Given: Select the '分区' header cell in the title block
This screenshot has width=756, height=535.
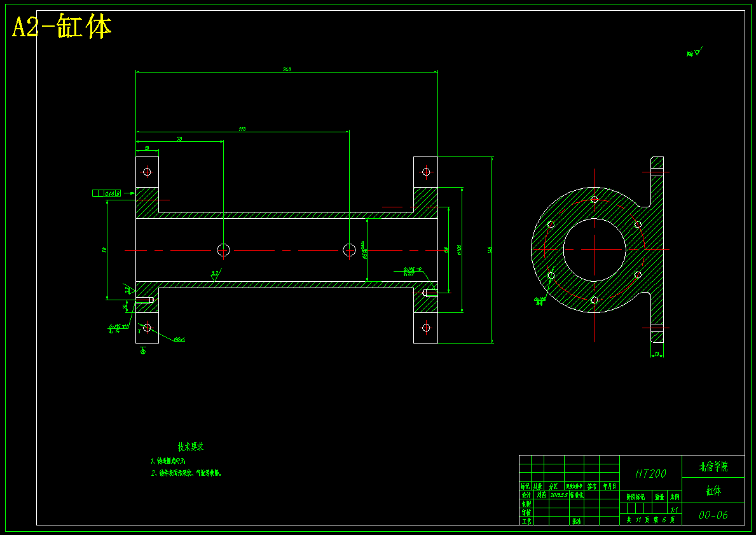Looking at the screenshot, I should [553, 486].
